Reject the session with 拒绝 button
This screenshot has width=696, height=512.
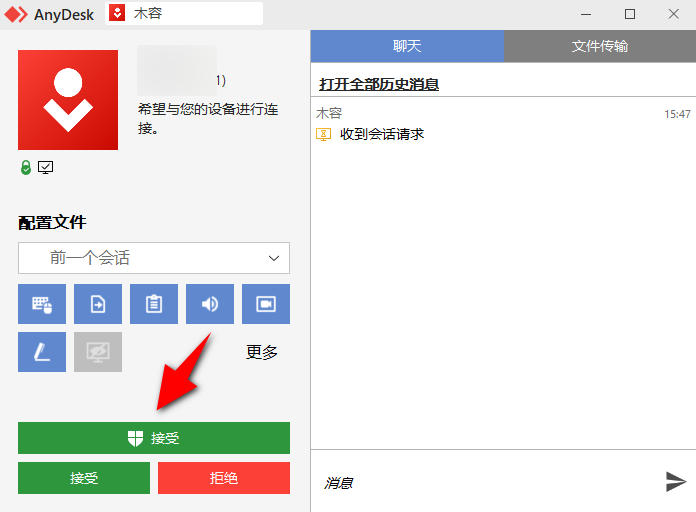pos(224,478)
